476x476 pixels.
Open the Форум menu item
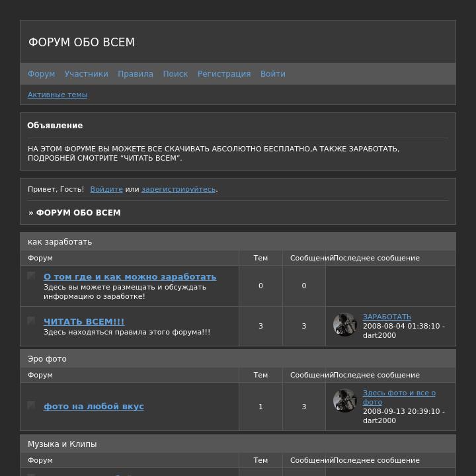click(41, 74)
